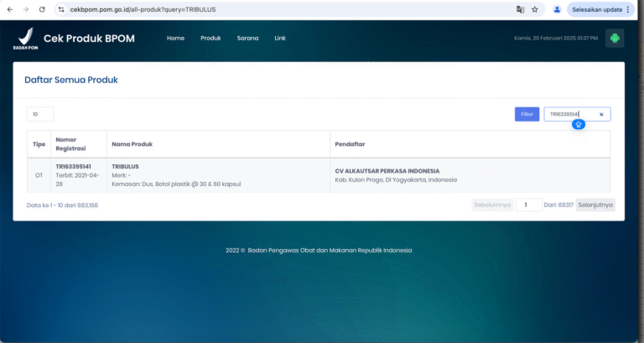The width and height of the screenshot is (644, 343).
Task: Open the Sarana menu
Action: (x=247, y=39)
